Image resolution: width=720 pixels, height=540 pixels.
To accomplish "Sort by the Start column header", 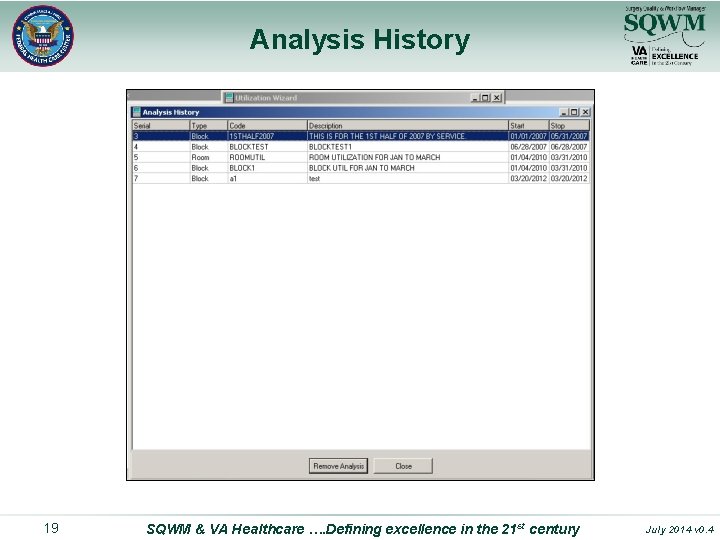I will click(x=529, y=125).
